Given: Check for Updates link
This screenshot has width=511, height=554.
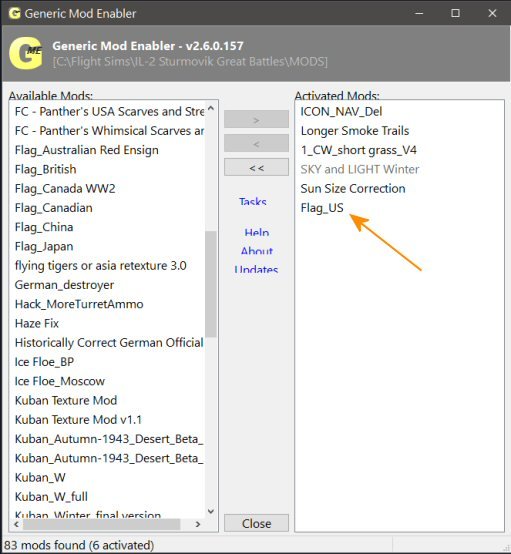Looking at the screenshot, I should (256, 269).
